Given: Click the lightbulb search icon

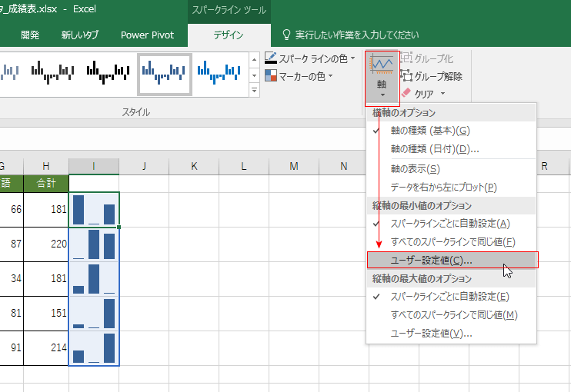Looking at the screenshot, I should click(287, 35).
